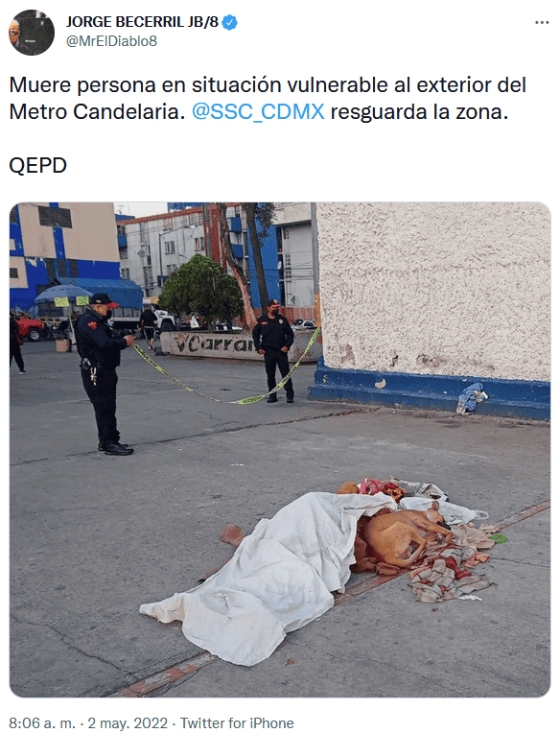This screenshot has height=733, width=560.
Task: Click the Metro Candelaria text
Action: tap(97, 111)
